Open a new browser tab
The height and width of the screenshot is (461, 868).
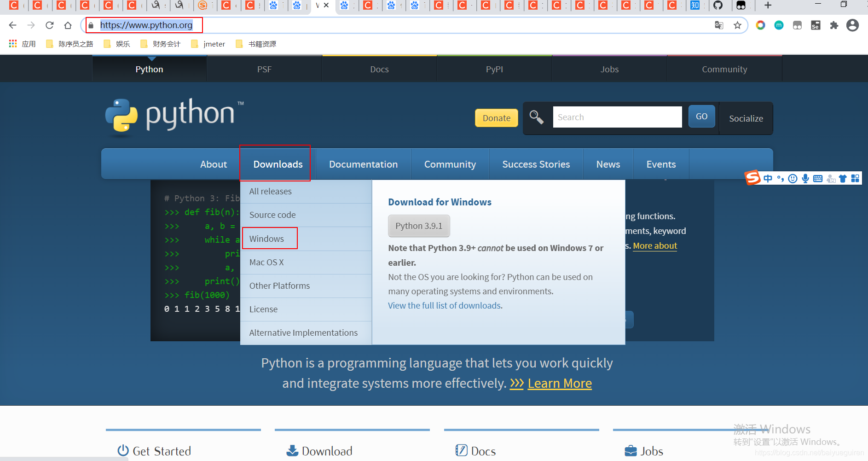tap(768, 6)
